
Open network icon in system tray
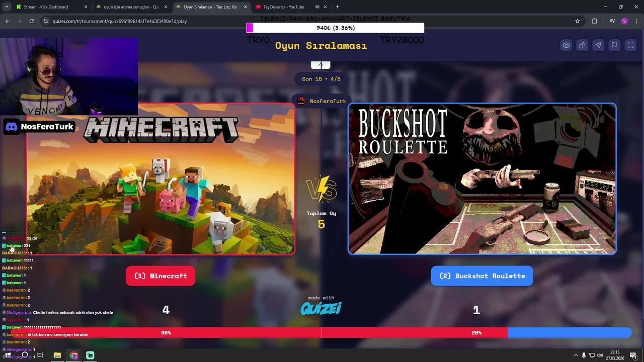click(592, 355)
